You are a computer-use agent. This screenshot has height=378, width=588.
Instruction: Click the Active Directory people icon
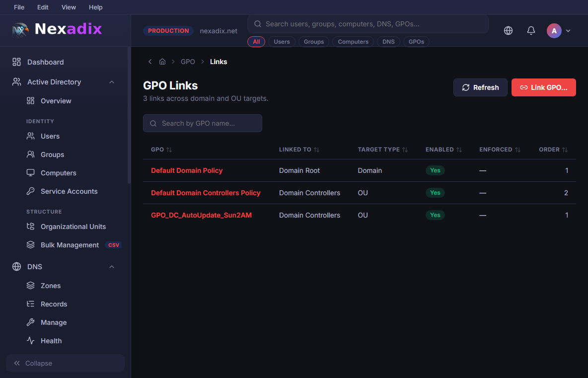point(16,82)
